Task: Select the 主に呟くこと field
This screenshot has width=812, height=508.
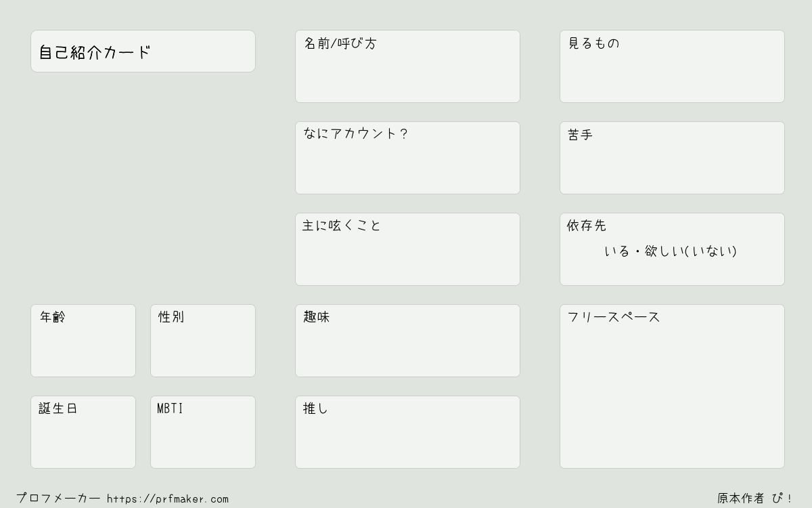Action: (407, 249)
